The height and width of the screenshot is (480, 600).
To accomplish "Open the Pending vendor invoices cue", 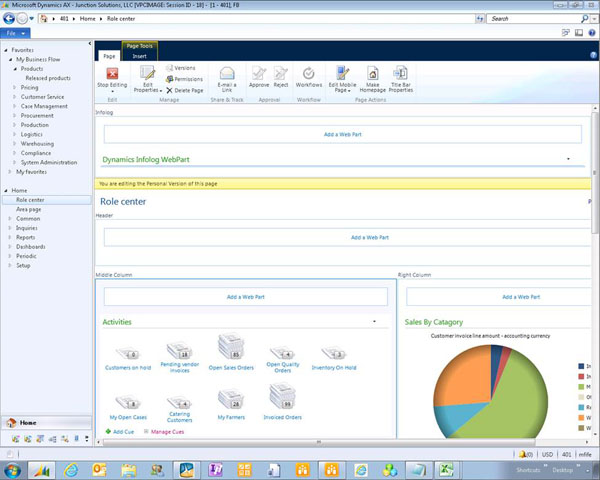I will 179,358.
